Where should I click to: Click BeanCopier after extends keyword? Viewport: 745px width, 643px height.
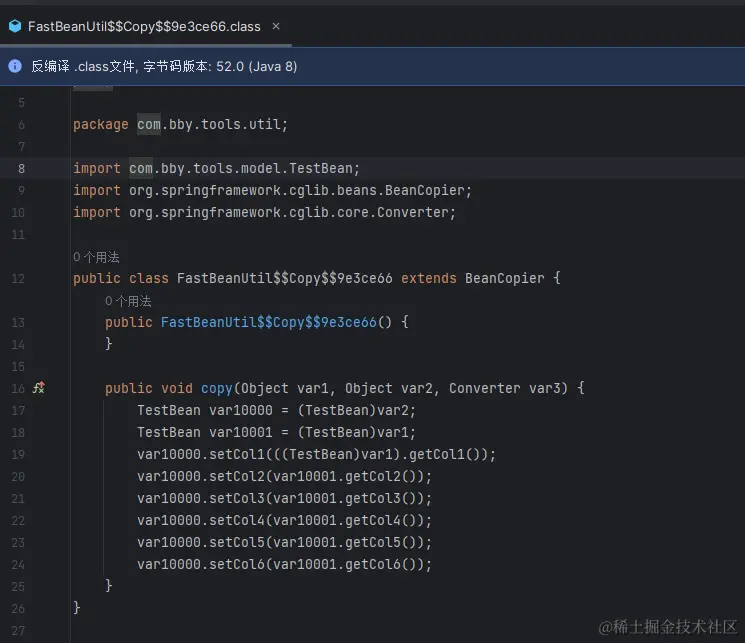[505, 278]
